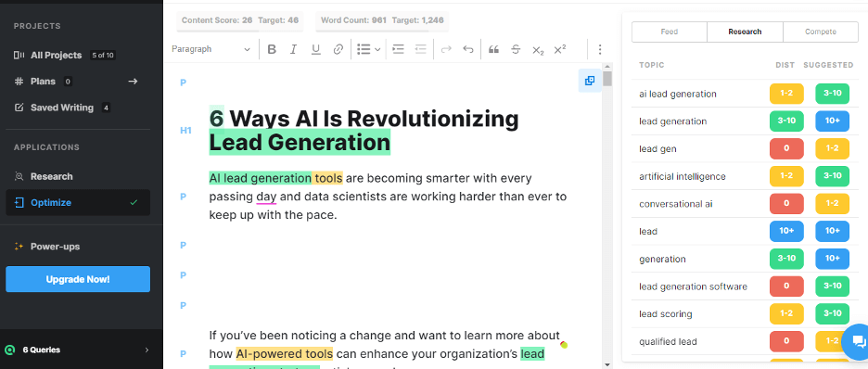Select topic 'lead generation' row

(x=745, y=121)
